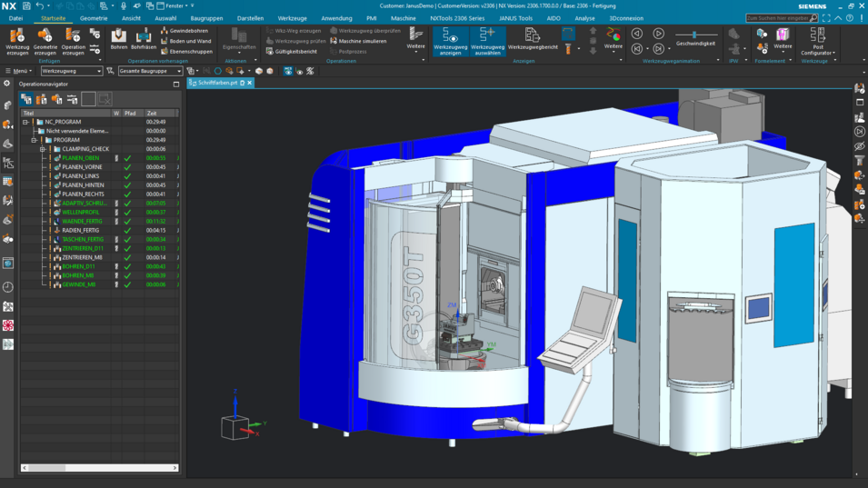This screenshot has height=488, width=868.
Task: Select the WAENDE_FERTIG operation
Action: pyautogui.click(x=82, y=222)
